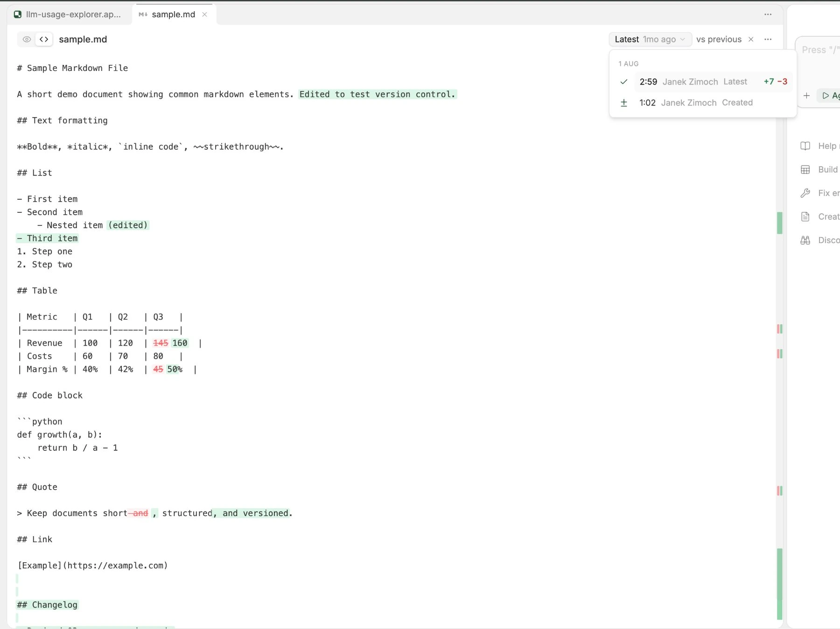This screenshot has width=840, height=629.
Task: Click the −3 deletions count
Action: pos(782,82)
